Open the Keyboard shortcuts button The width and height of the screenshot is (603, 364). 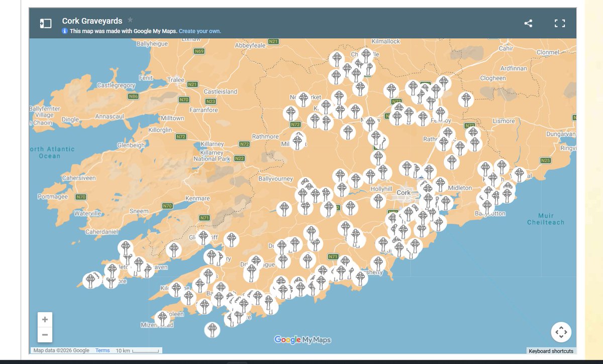[x=551, y=351]
